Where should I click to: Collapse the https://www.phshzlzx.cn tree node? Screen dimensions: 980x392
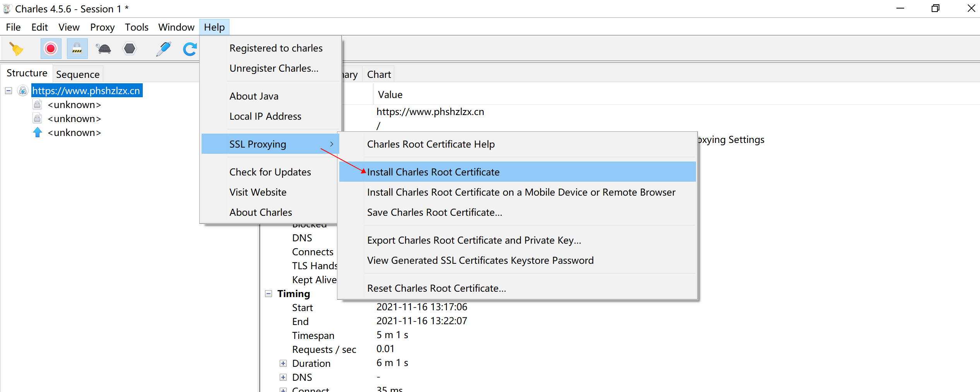[9, 91]
